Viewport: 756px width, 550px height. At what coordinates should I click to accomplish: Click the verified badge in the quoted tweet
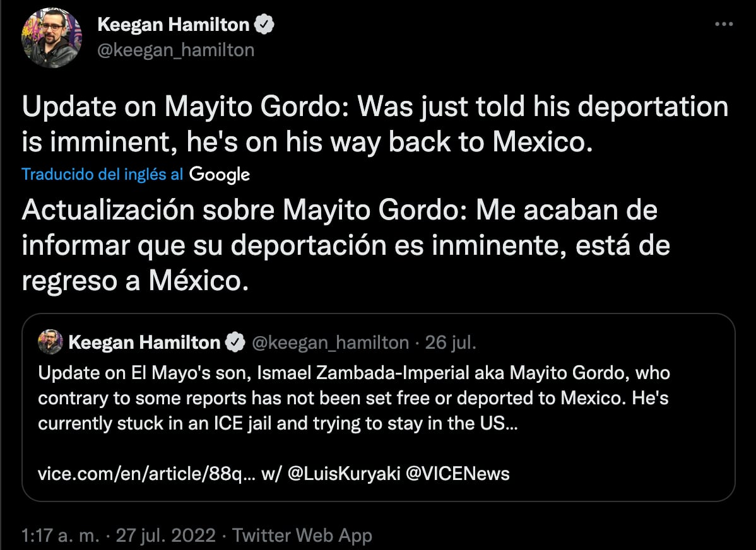point(235,342)
